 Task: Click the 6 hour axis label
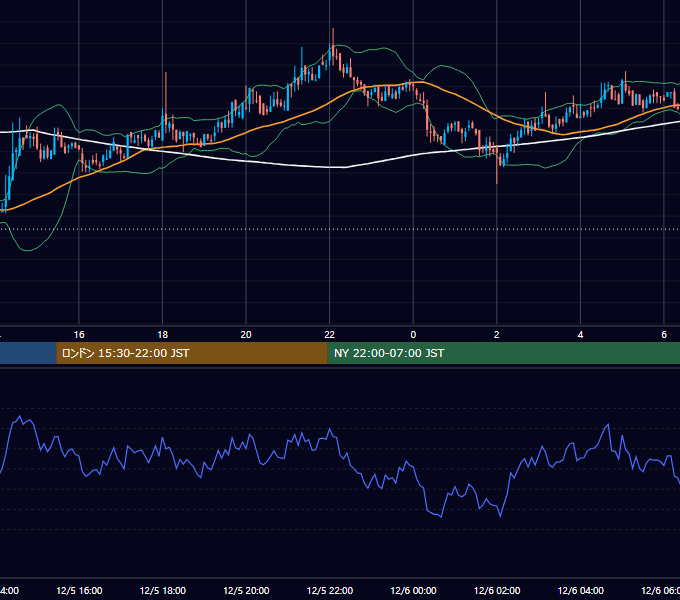point(664,335)
